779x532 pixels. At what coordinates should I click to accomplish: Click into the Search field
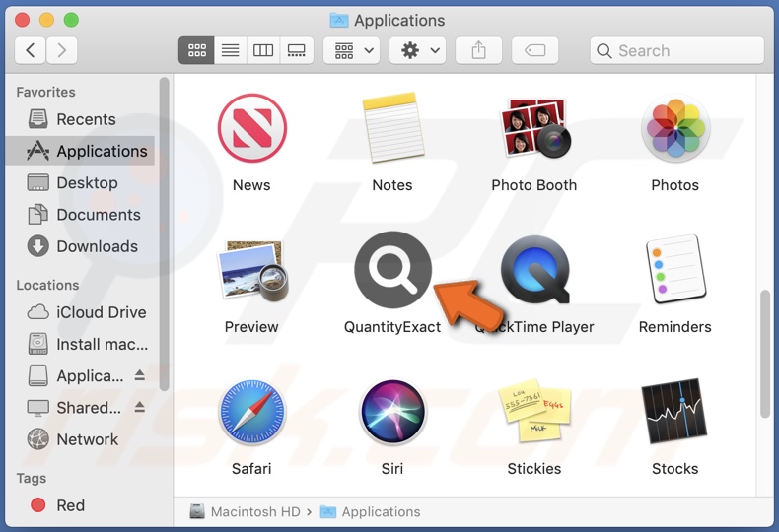click(676, 50)
